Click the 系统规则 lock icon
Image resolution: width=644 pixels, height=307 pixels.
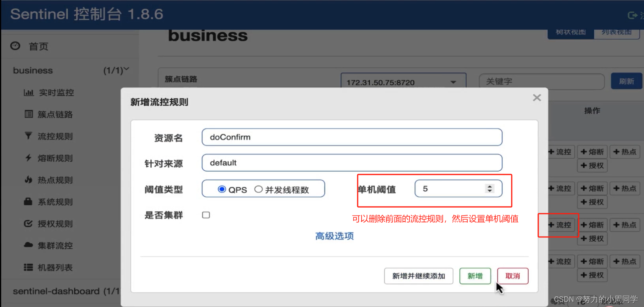tap(28, 201)
